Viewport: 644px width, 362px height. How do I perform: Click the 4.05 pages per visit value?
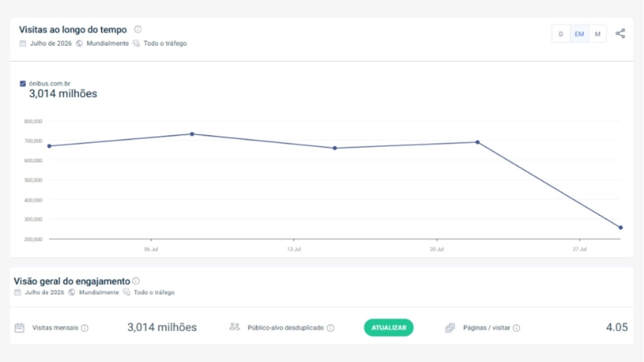tap(617, 328)
